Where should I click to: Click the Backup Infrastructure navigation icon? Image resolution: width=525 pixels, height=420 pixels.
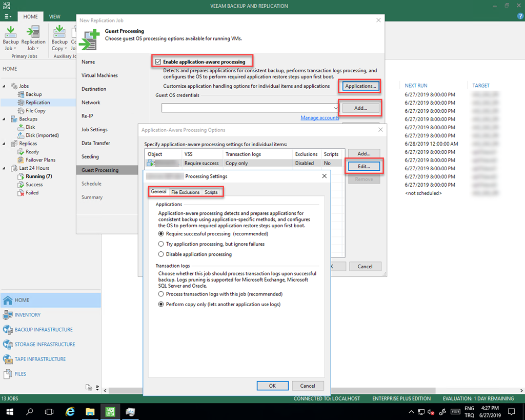click(8, 330)
